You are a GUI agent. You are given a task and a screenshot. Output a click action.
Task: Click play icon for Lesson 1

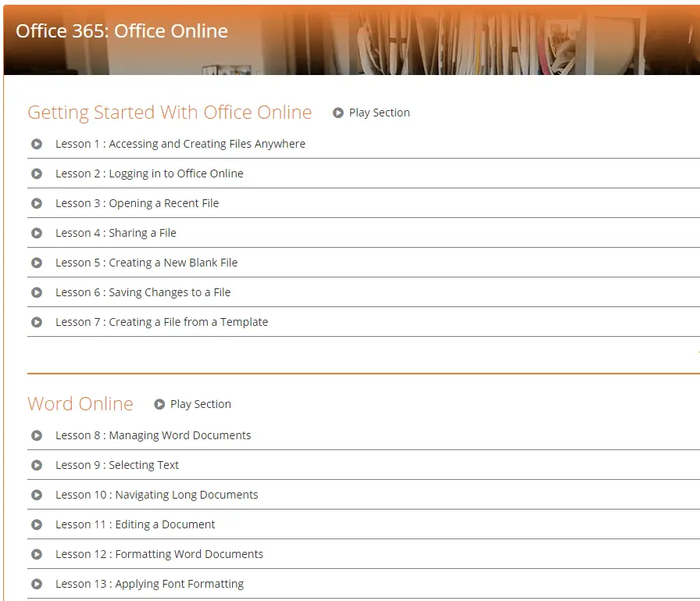coord(37,145)
